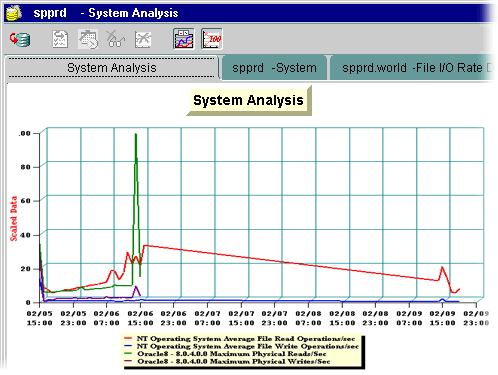Click the 40 value on the Y axis
Screen dimensions: 498x375
point(25,235)
